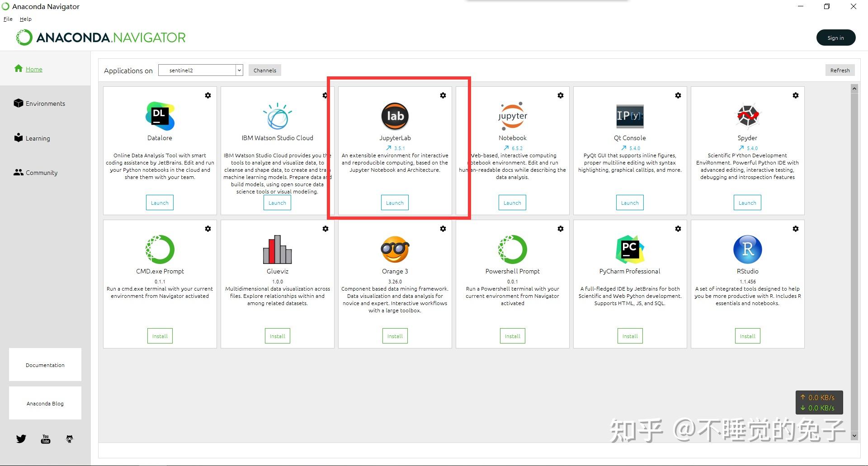This screenshot has width=868, height=466.
Task: Install CMD.exe Prompt
Action: [160, 336]
